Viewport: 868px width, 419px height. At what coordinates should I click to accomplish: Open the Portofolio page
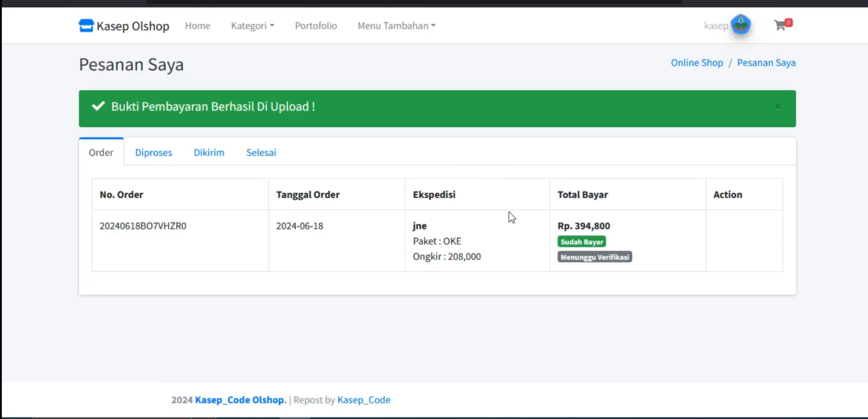tap(316, 26)
